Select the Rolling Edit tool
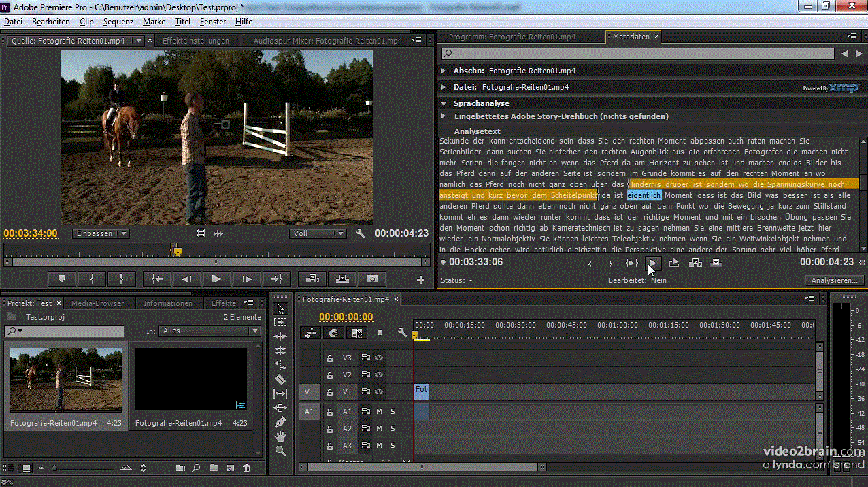 coord(280,351)
